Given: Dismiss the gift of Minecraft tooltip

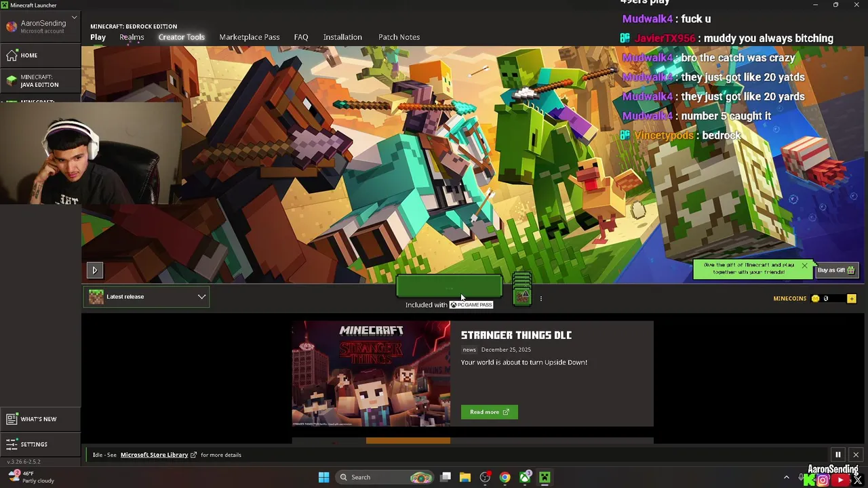Looking at the screenshot, I should [804, 266].
